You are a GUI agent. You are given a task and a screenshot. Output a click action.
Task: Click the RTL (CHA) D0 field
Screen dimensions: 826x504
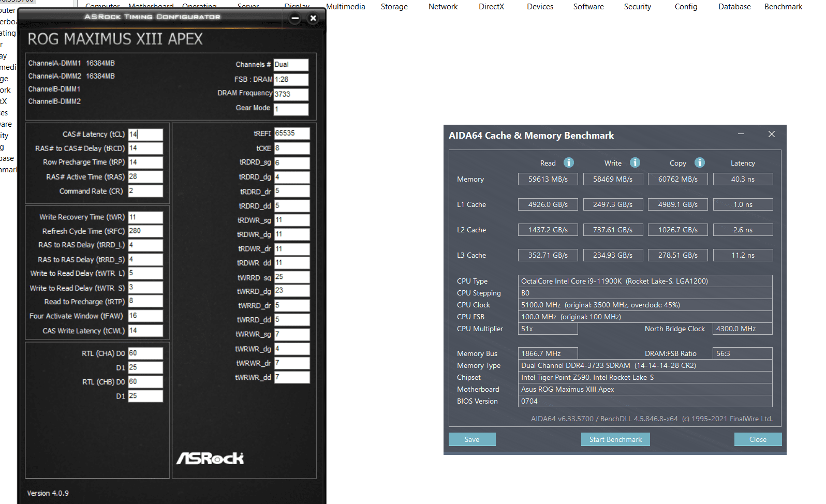[x=145, y=353]
